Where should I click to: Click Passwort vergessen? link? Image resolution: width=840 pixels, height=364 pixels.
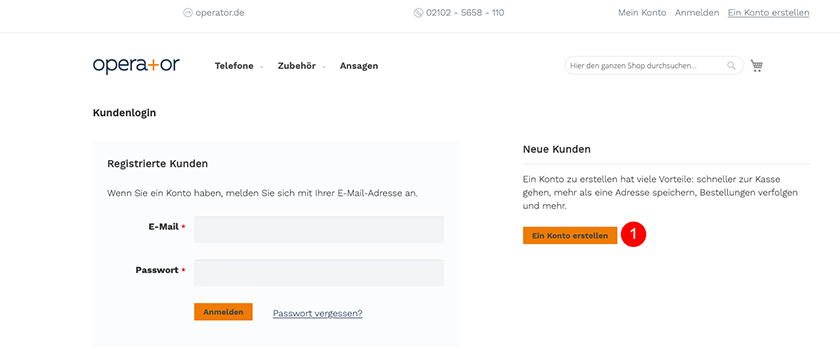pos(318,313)
